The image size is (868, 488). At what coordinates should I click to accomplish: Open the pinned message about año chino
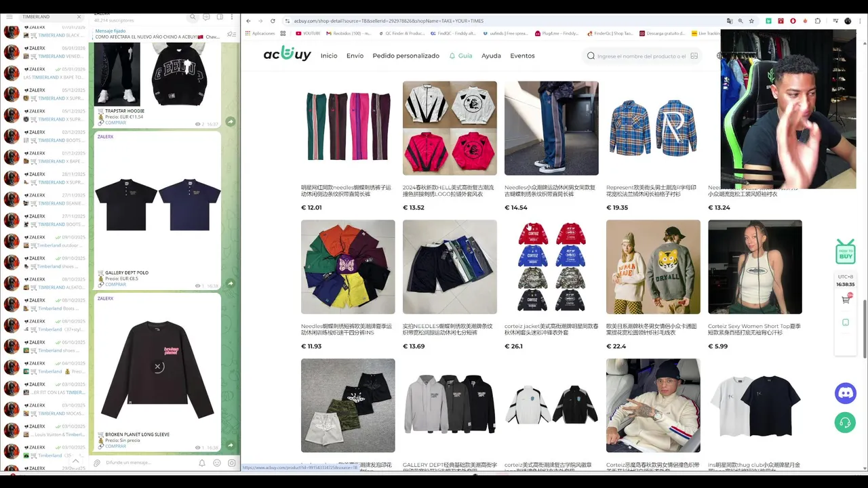pyautogui.click(x=157, y=34)
